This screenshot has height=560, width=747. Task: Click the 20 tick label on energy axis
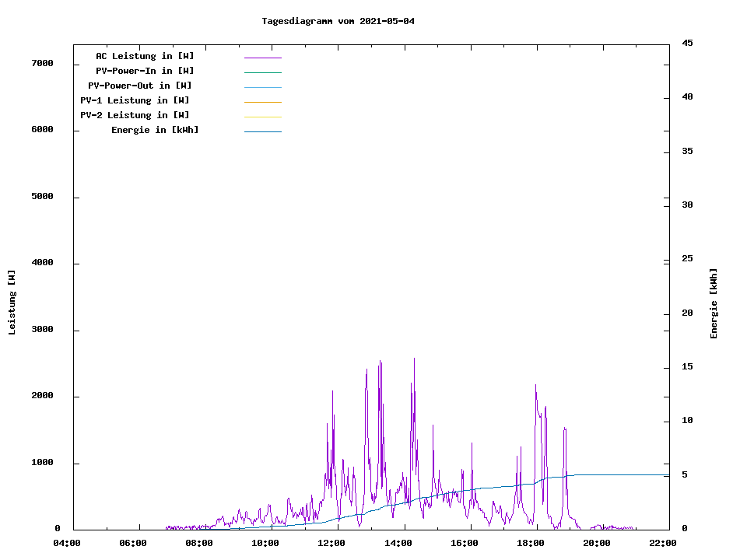(688, 313)
